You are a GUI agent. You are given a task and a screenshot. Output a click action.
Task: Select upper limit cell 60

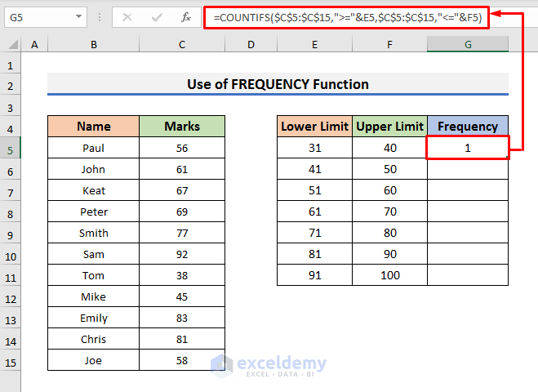click(x=389, y=190)
